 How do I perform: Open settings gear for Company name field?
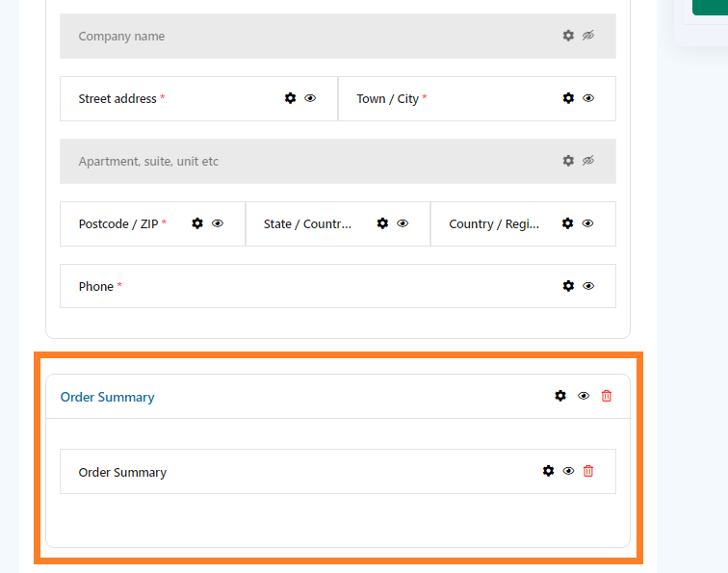coord(568,36)
